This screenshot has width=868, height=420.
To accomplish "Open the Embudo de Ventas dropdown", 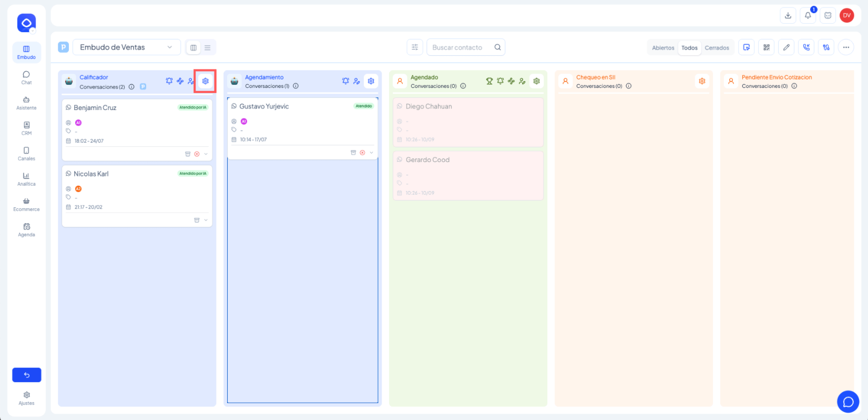I will coord(126,47).
